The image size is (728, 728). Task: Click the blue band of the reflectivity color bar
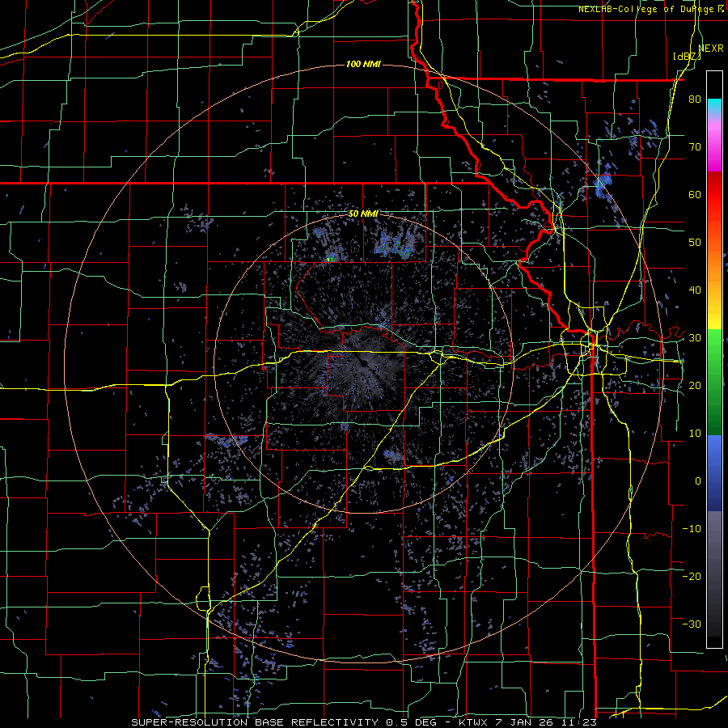click(714, 472)
